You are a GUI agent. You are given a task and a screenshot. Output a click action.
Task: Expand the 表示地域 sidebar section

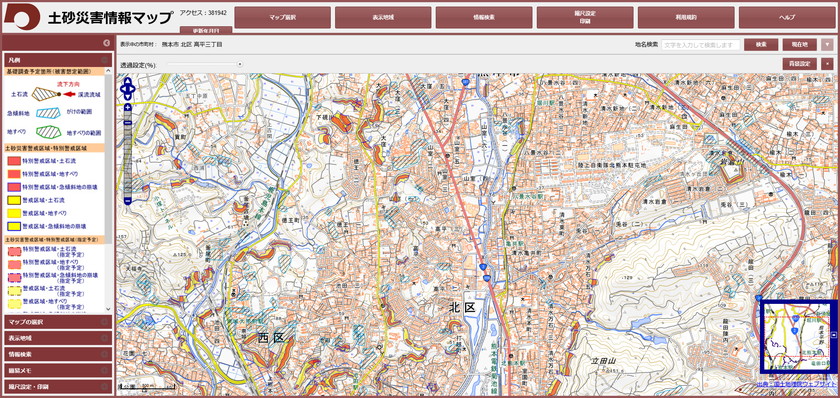click(58, 338)
